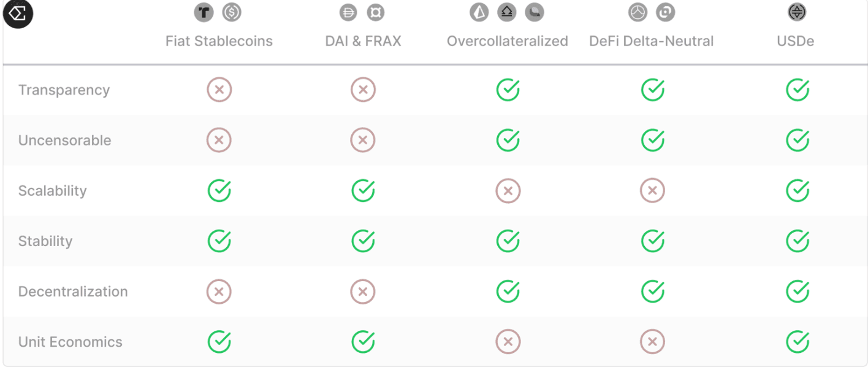Screen dimensions: 868x367
Task: Click the USDe Transparency green checkmark
Action: [x=798, y=90]
